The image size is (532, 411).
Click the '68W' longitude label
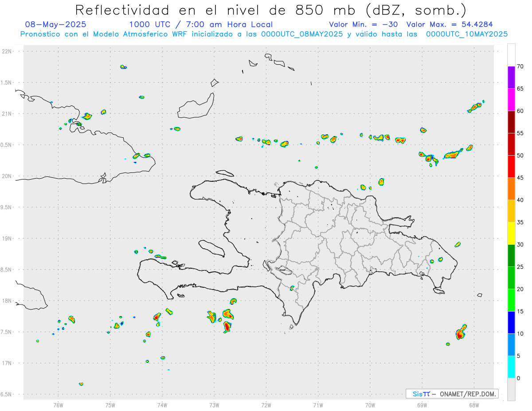[474, 405]
